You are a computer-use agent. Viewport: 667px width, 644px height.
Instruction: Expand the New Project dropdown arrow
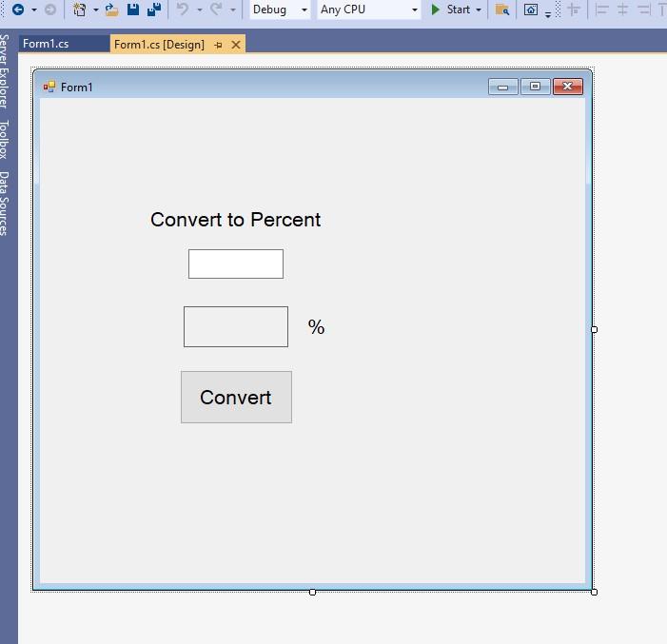[96, 10]
